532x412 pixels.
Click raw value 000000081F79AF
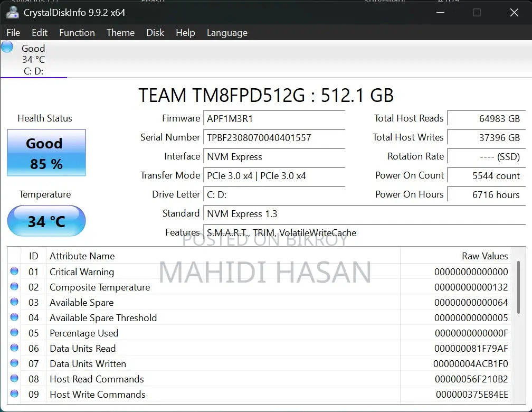(471, 349)
